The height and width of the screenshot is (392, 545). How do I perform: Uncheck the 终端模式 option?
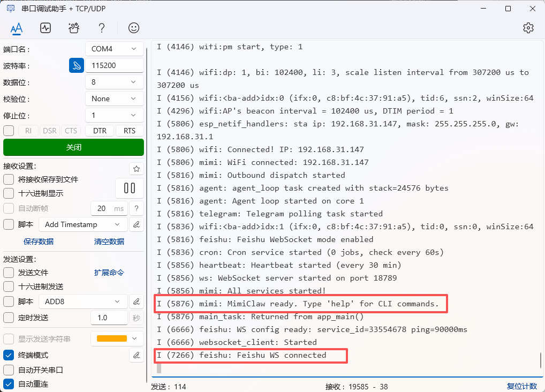point(9,355)
